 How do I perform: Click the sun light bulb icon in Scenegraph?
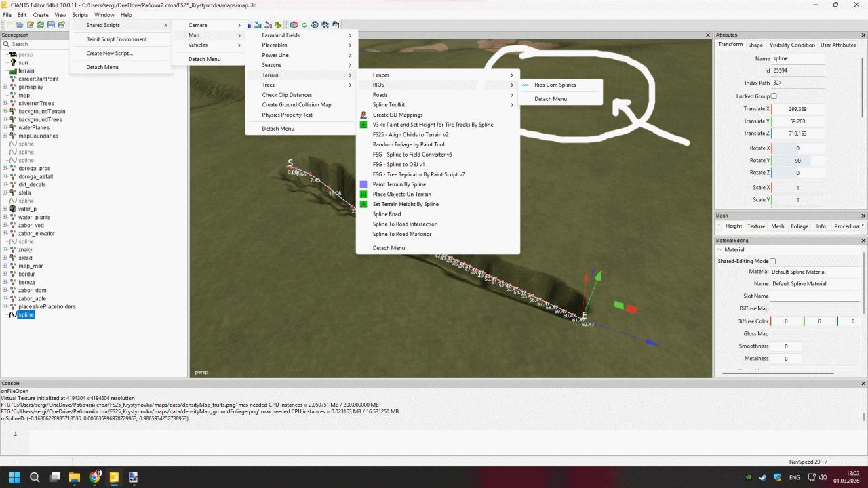(14, 62)
